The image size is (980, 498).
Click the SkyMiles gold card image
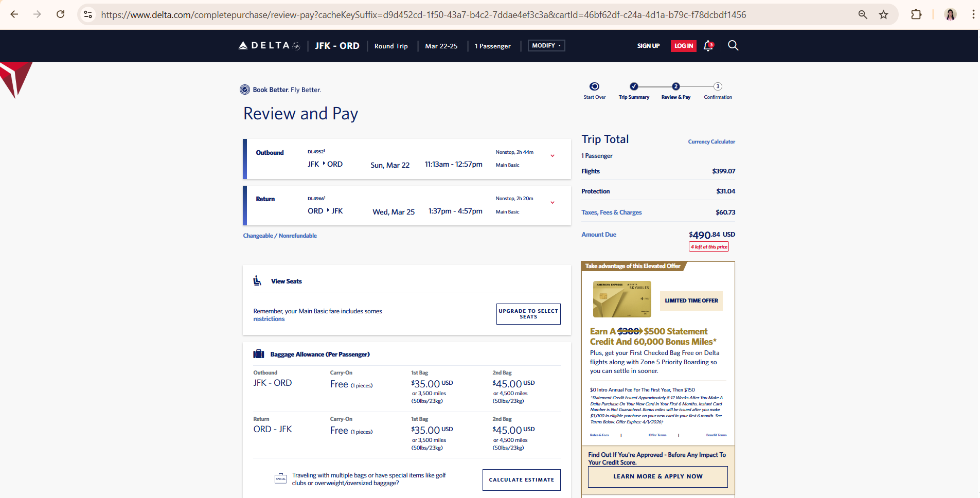622,299
